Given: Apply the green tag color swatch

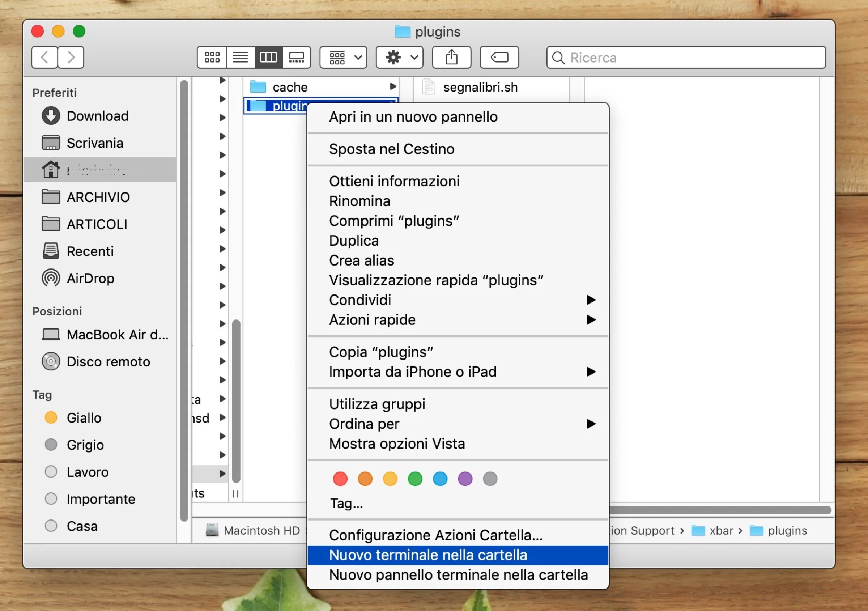Looking at the screenshot, I should click(x=415, y=479).
